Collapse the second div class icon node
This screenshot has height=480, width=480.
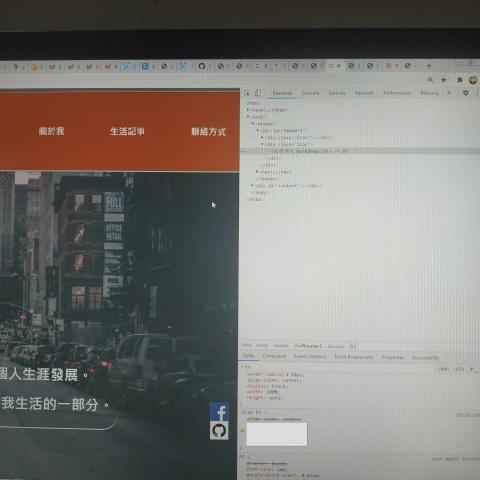(x=262, y=144)
